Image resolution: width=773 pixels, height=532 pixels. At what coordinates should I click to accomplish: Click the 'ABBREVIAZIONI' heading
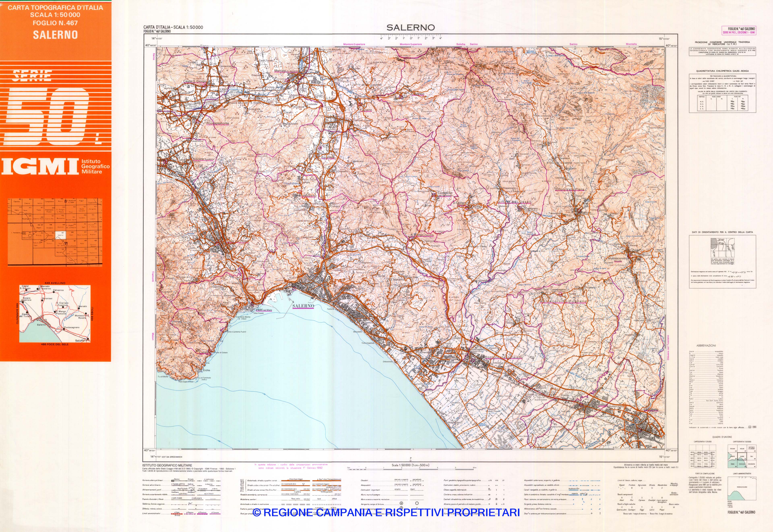706,346
